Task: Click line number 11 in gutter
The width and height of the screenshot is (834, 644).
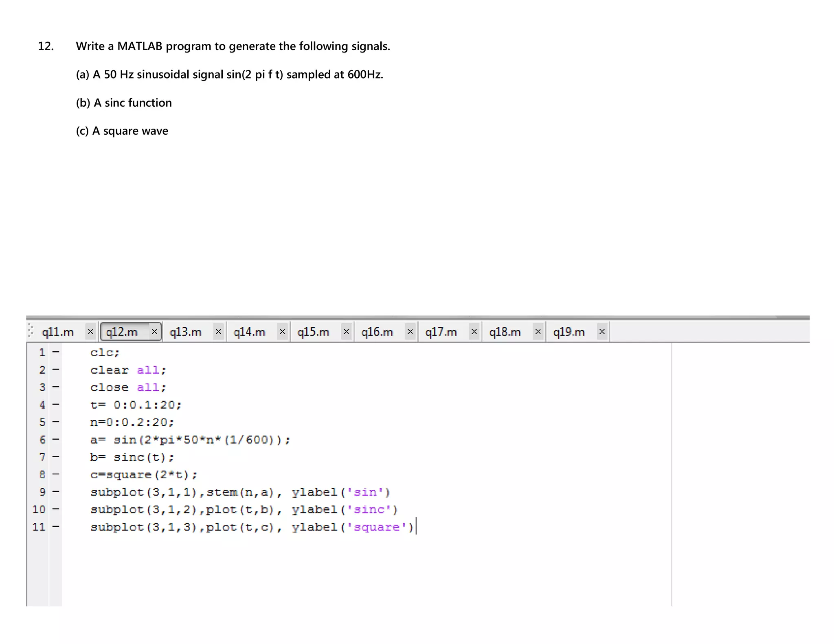Action: (x=39, y=527)
